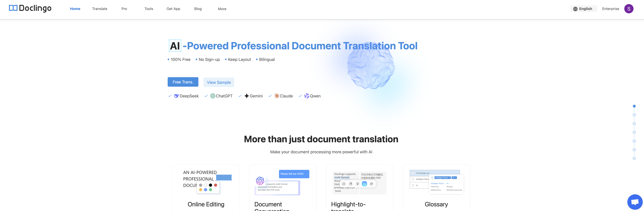644x211 pixels.
Task: Open the Tools dropdown in the navbar
Action: coord(148,8)
